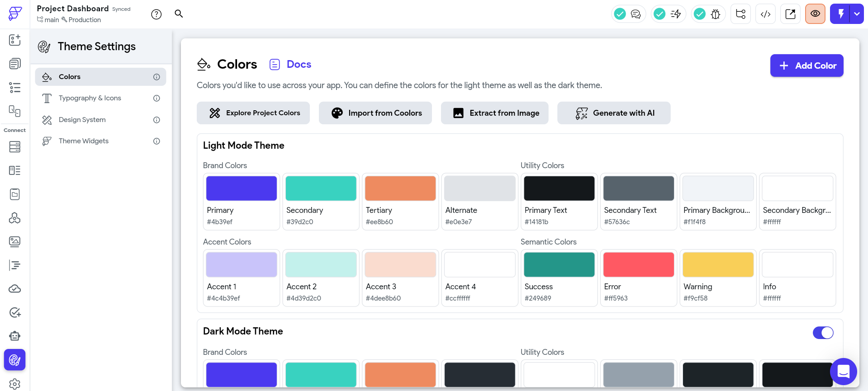
Task: Click info icon next to Typography & Icons
Action: pyautogui.click(x=157, y=98)
